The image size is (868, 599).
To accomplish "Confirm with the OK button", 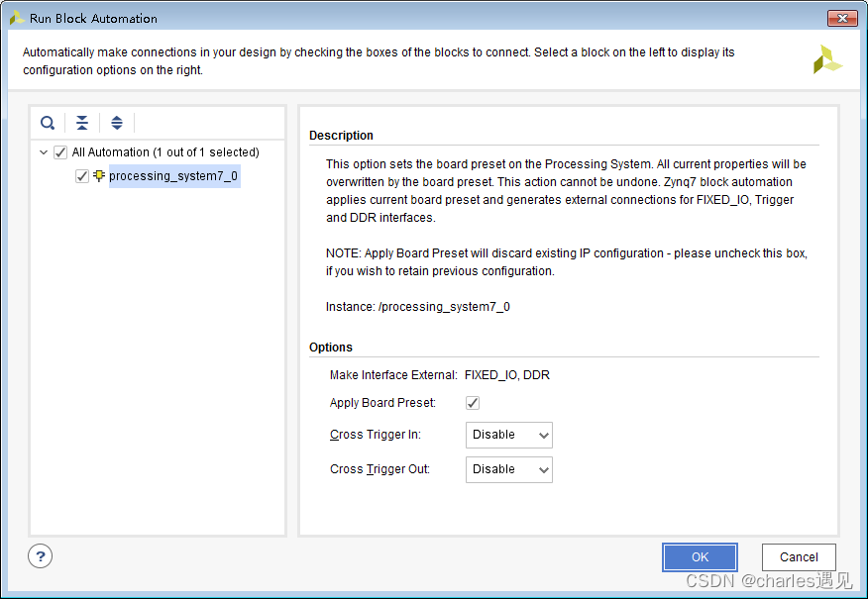I will 700,557.
